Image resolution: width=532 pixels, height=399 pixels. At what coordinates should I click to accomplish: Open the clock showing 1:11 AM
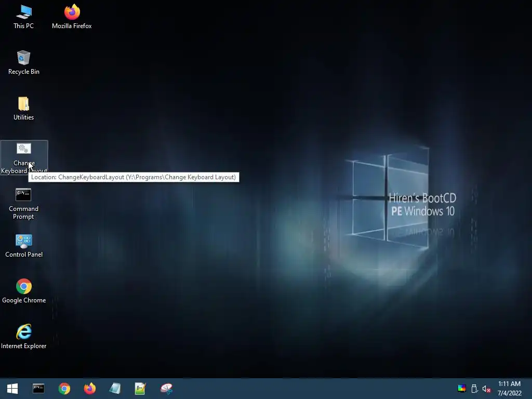(x=509, y=389)
